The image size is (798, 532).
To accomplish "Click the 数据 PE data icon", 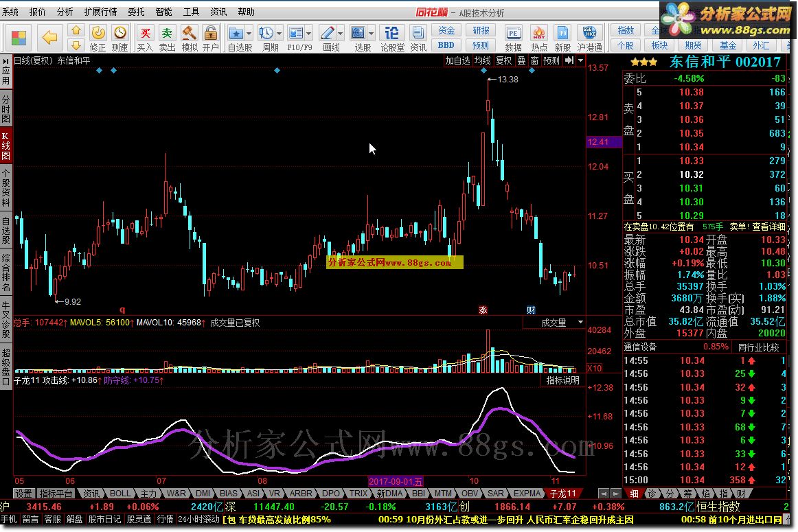I will 513,38.
